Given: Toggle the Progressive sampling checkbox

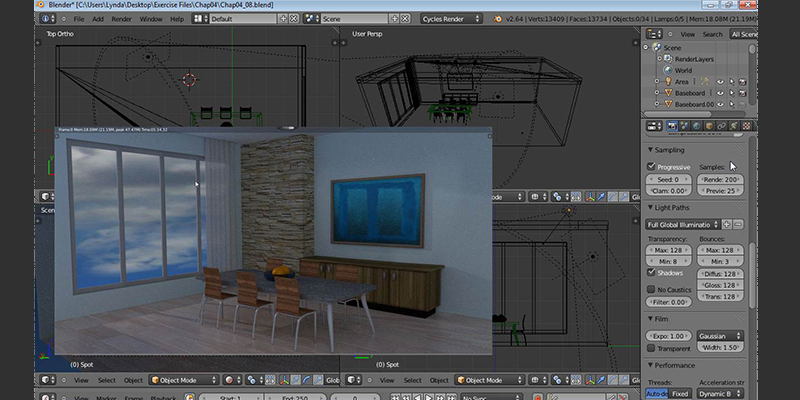Looking at the screenshot, I should click(x=651, y=166).
